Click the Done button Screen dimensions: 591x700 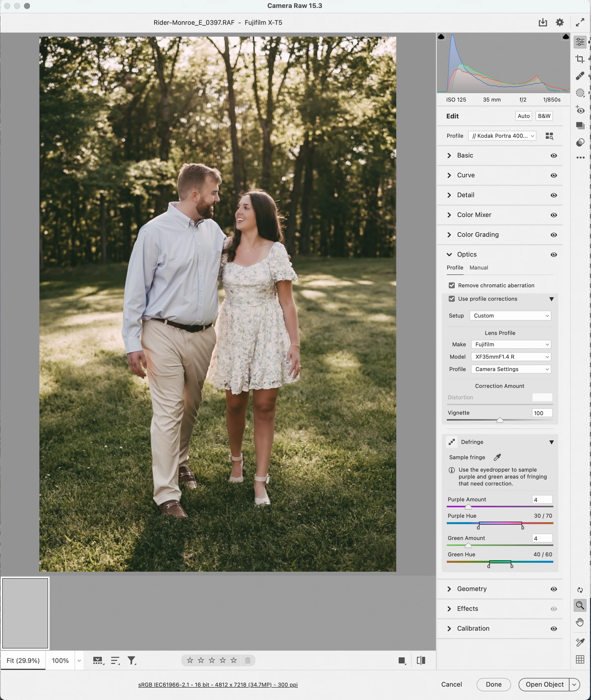click(494, 684)
